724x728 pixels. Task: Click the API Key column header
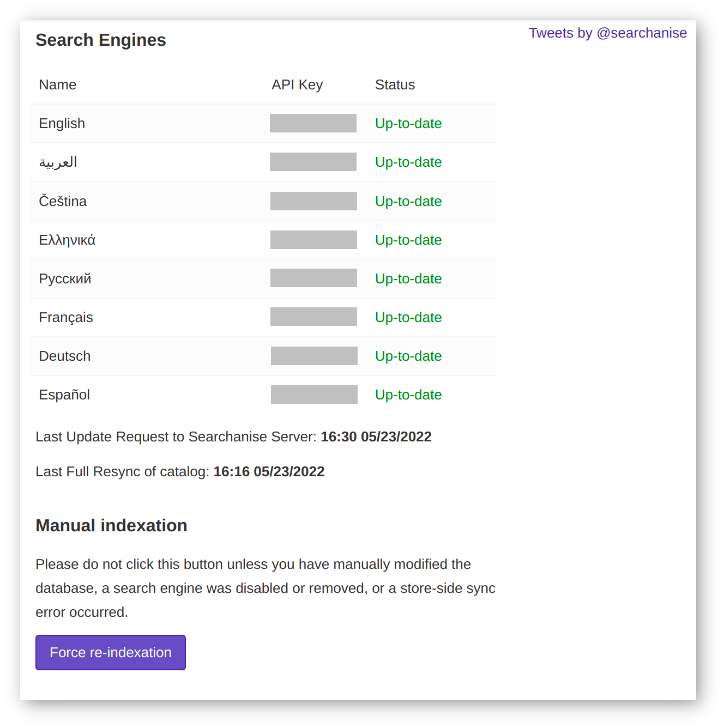pos(297,85)
